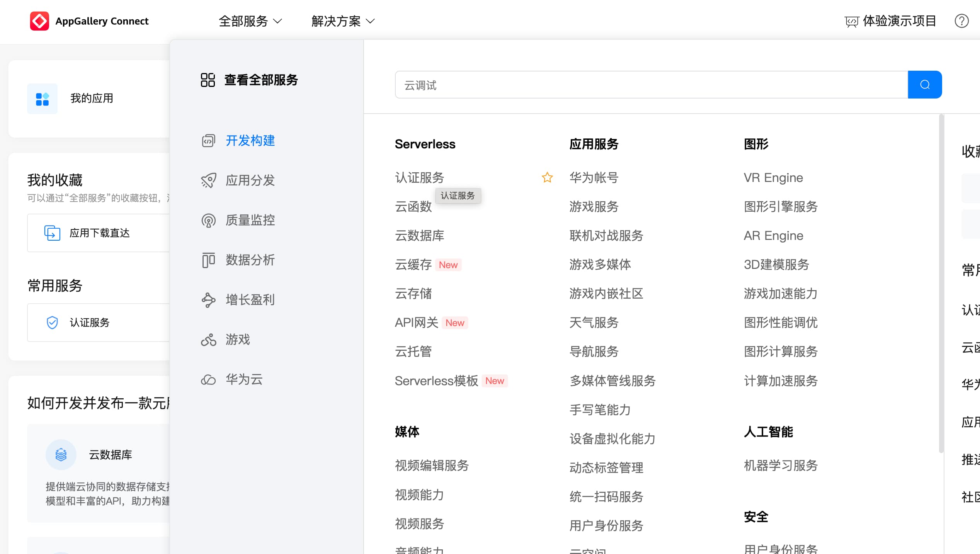Open the help question mark icon
980x554 pixels.
click(x=961, y=21)
